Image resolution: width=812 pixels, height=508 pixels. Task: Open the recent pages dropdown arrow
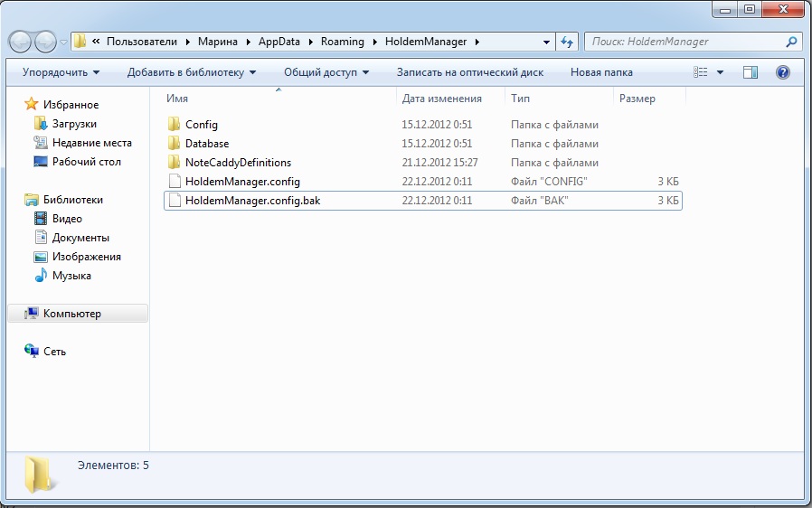[x=63, y=42]
